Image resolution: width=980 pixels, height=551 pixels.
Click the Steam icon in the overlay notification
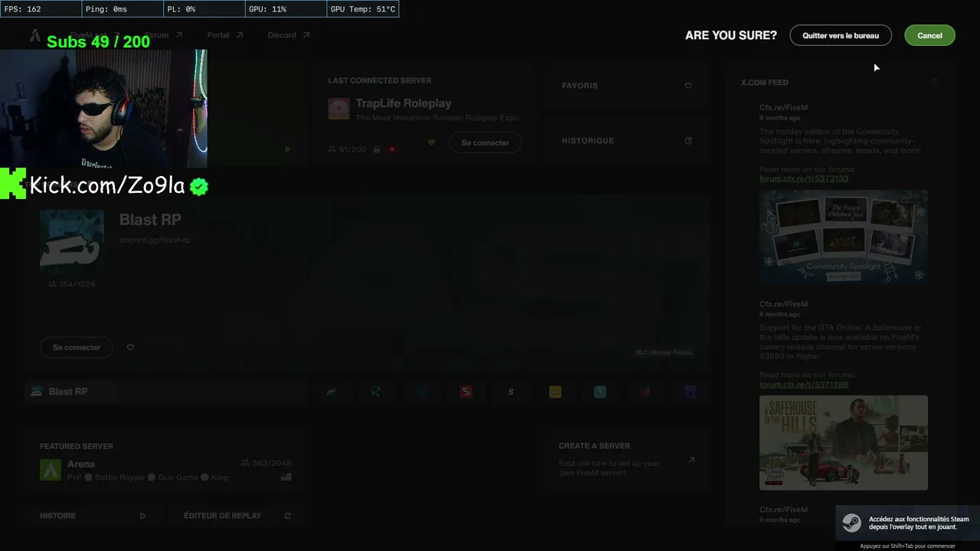(851, 523)
